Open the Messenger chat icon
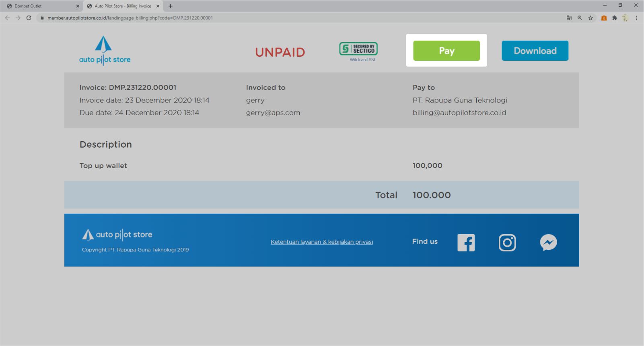Viewport: 644px width, 346px height. click(x=548, y=243)
